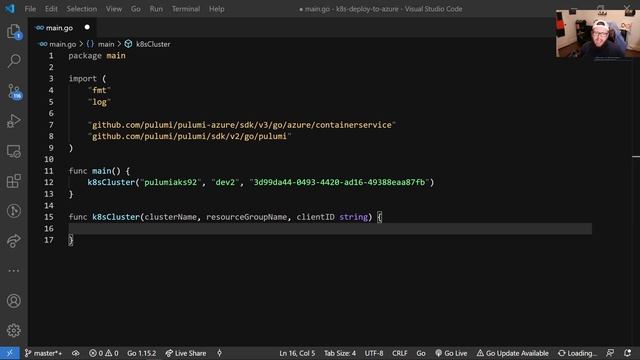Open Remote Explorer icon
The image size is (640, 360).
[13, 151]
